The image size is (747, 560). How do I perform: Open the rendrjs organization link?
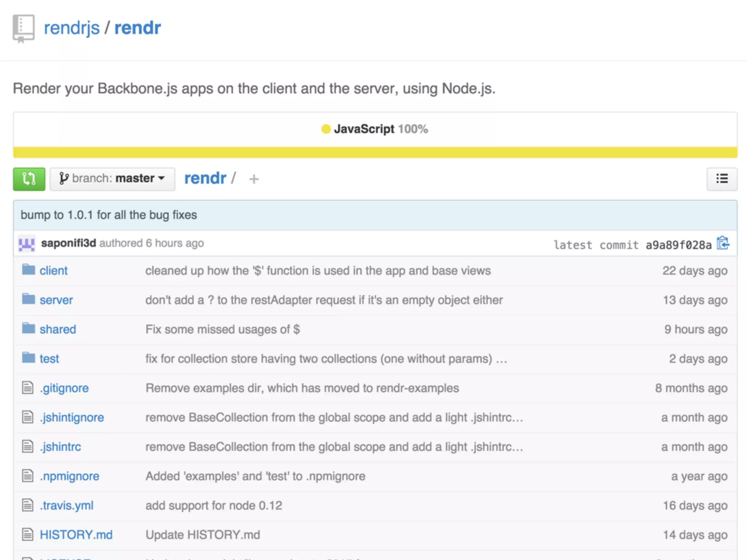71,28
